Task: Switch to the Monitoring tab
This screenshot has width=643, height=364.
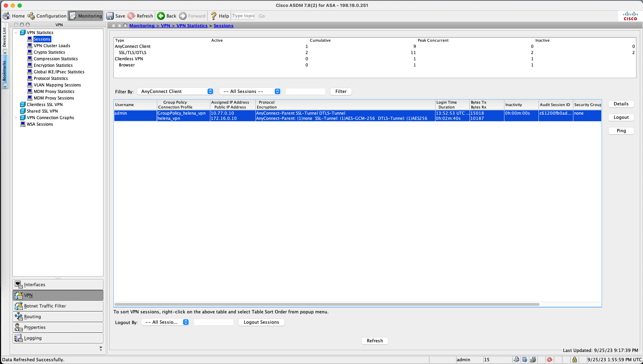Action: coord(86,16)
